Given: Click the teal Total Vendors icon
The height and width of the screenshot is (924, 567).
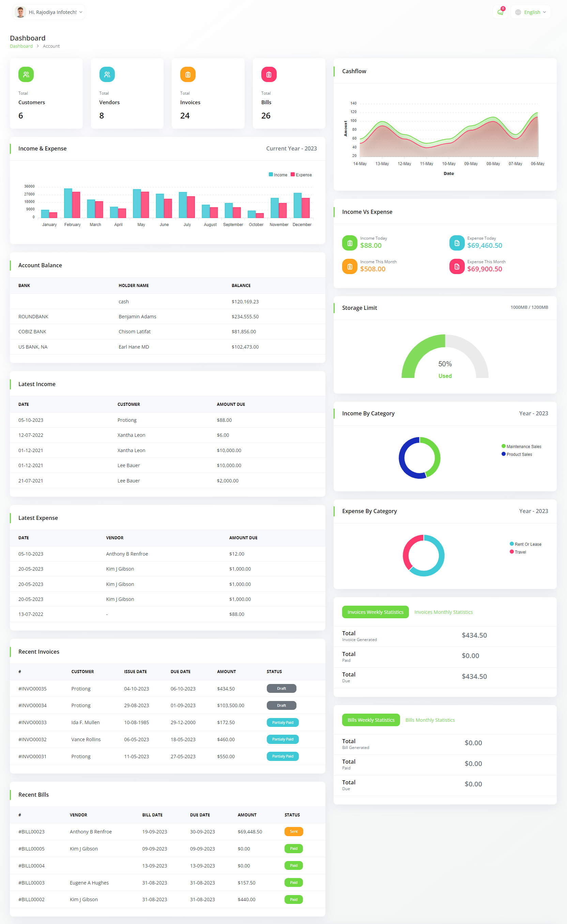Looking at the screenshot, I should coord(107,74).
